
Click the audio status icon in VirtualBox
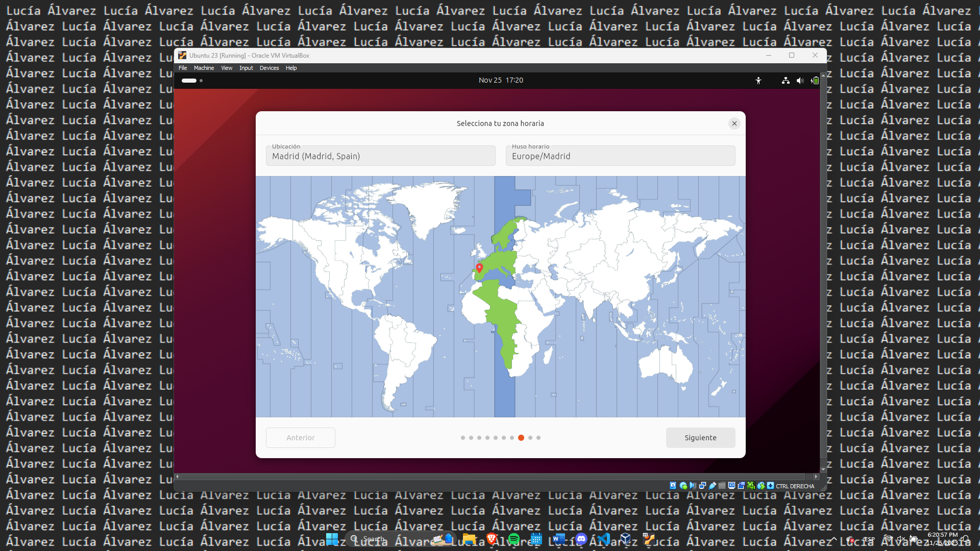point(693,486)
